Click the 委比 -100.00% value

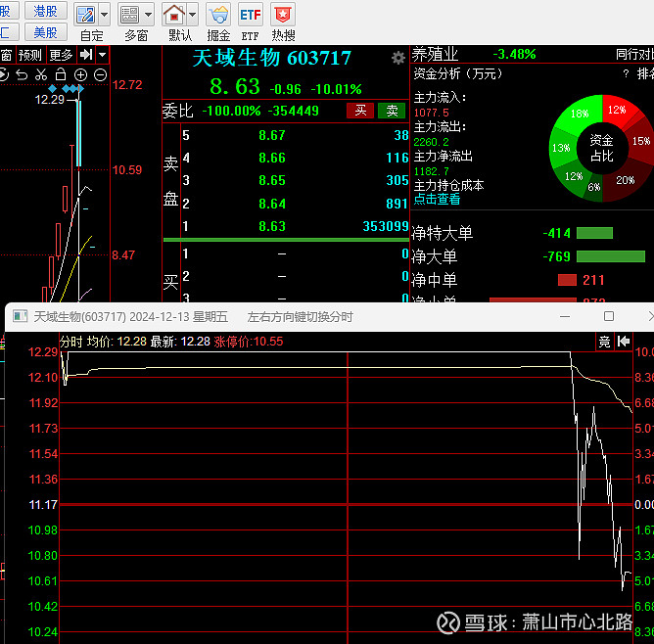tap(231, 111)
